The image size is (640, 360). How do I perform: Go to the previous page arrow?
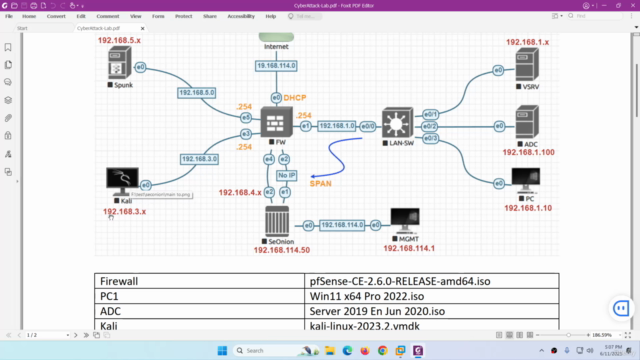click(x=19, y=335)
